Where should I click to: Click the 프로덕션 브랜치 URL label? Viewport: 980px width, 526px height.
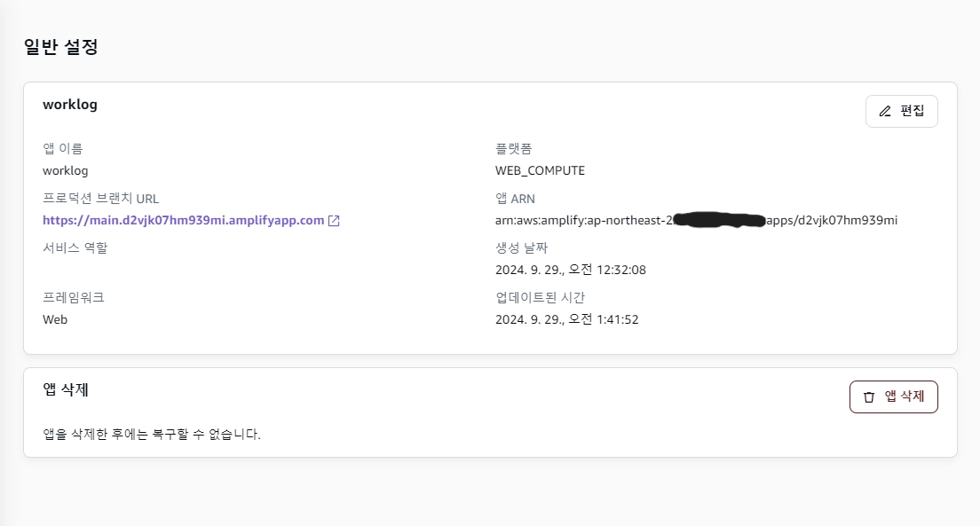point(101,199)
